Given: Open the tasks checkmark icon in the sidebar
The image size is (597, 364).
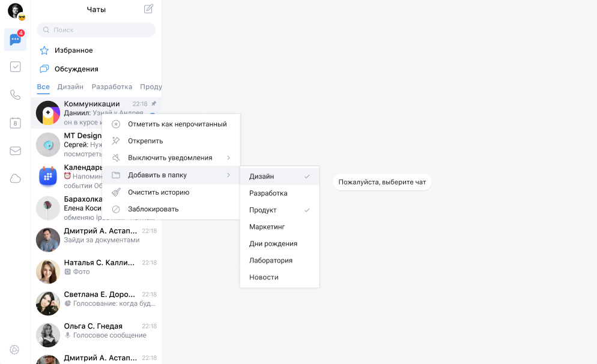Looking at the screenshot, I should pyautogui.click(x=15, y=67).
